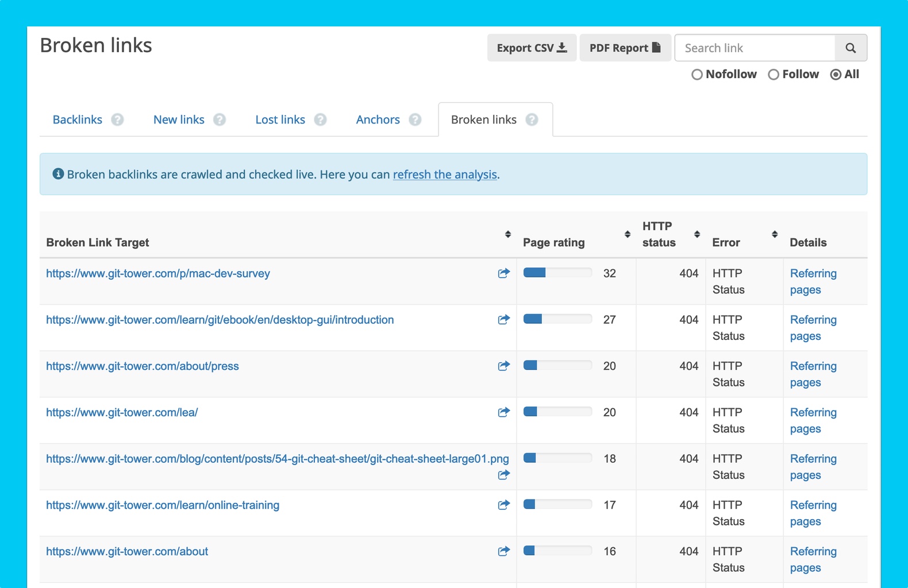908x588 pixels.
Task: Click help icon beside Backlinks tab
Action: [x=117, y=119]
